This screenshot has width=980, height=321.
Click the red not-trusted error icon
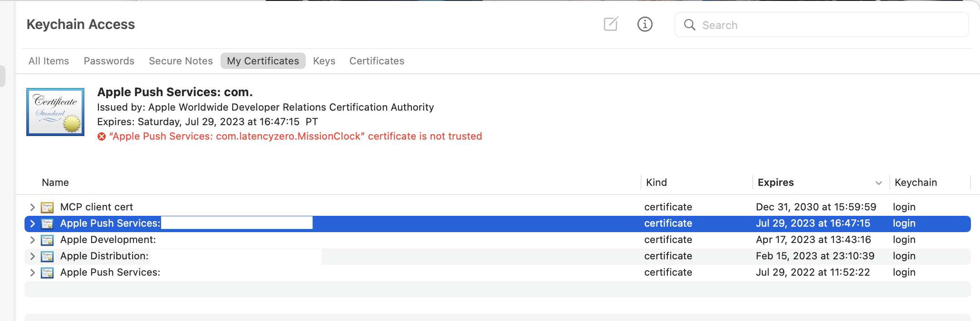click(102, 136)
